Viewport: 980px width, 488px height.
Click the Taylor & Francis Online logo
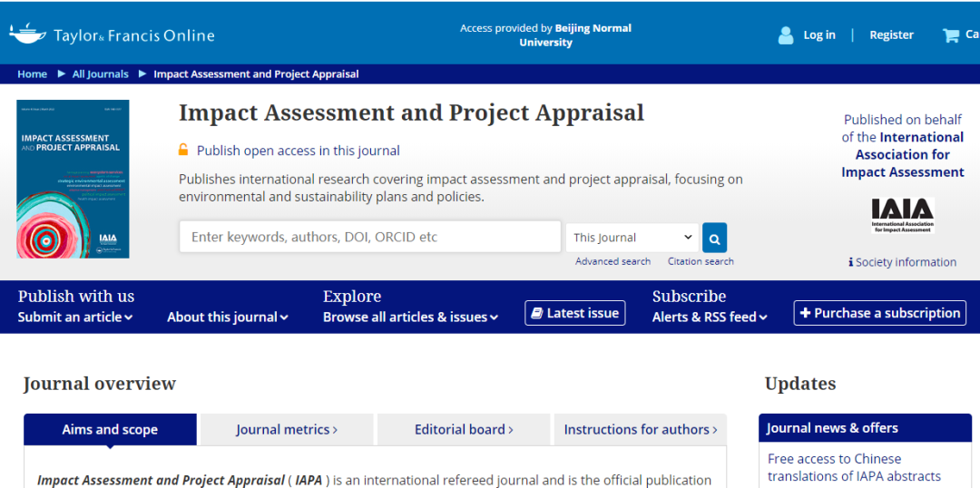(112, 35)
